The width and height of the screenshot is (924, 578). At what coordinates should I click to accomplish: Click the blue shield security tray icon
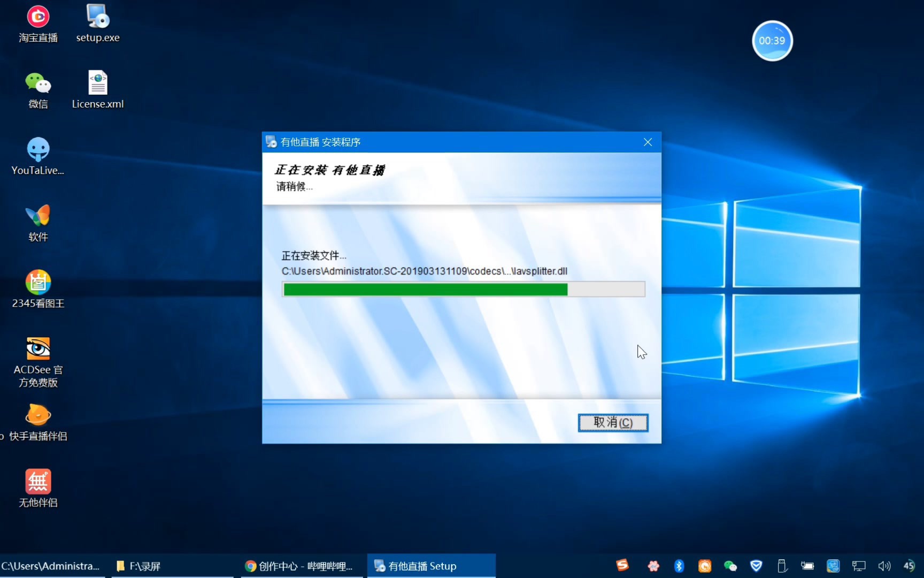click(756, 566)
